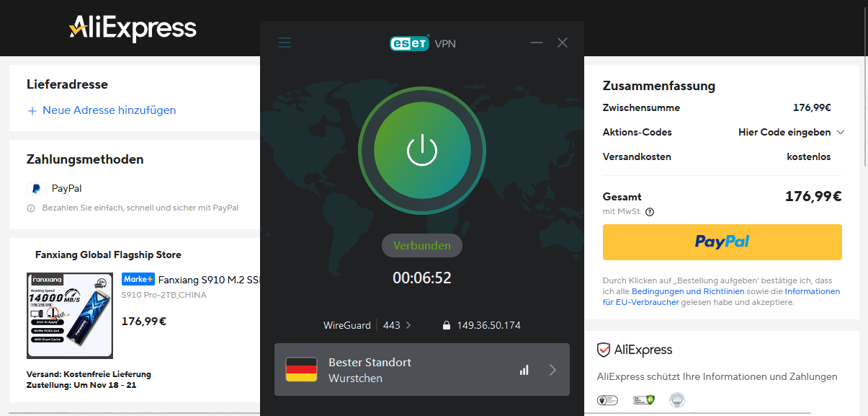The image size is (868, 416).
Task: Click Neue Adresse hinzufügen link
Action: [109, 110]
